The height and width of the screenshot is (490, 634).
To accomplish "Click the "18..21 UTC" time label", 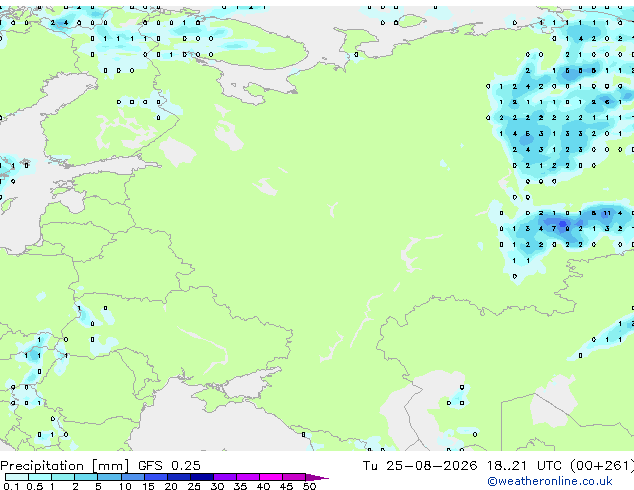I will click(x=524, y=466).
